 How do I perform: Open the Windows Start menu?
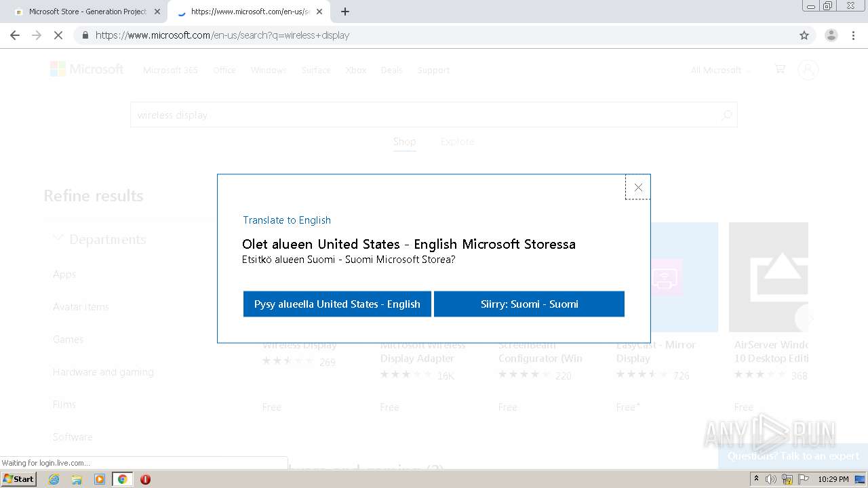pos(18,479)
